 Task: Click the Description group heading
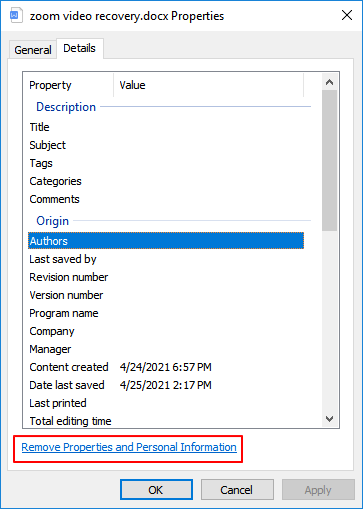click(x=66, y=107)
